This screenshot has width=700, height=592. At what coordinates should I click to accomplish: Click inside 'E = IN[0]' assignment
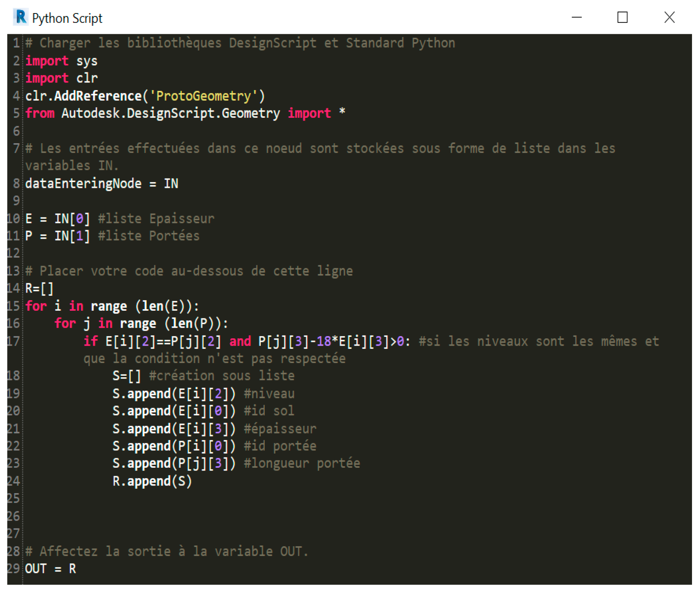(x=57, y=218)
